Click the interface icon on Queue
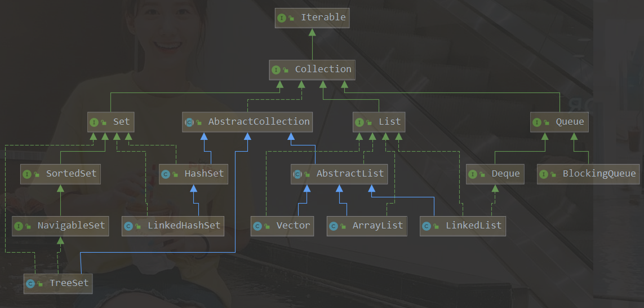 (x=536, y=122)
